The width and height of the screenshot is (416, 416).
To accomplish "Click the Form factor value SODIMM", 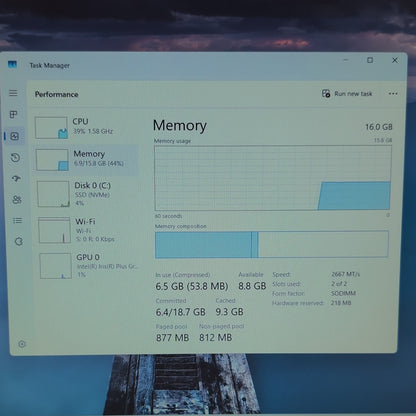I will (x=343, y=293).
